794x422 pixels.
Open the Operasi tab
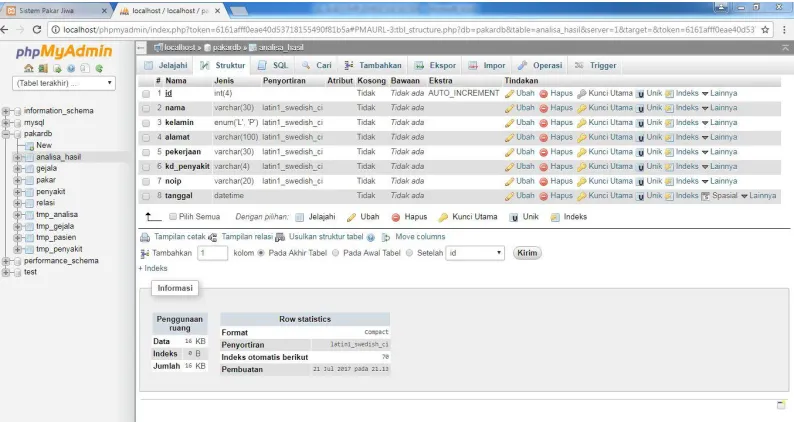[540, 65]
